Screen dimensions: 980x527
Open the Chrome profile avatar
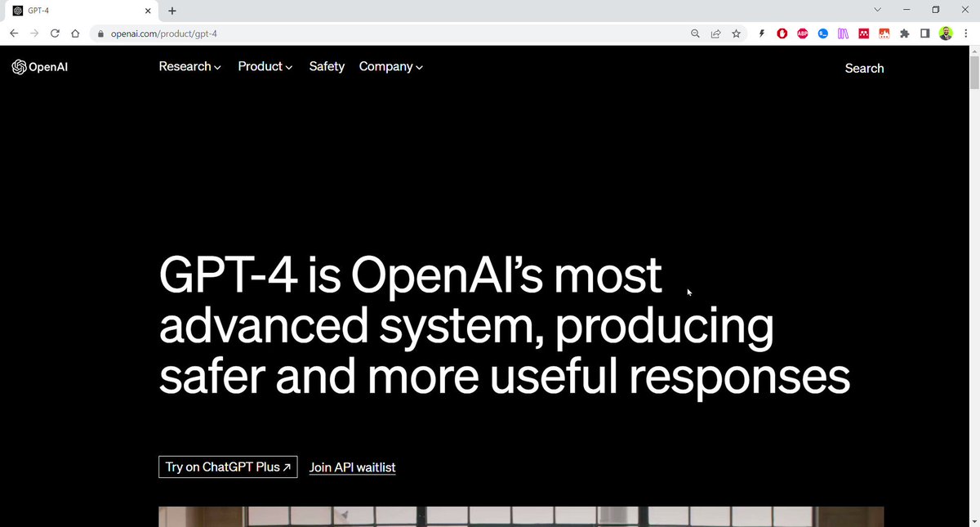pos(946,33)
